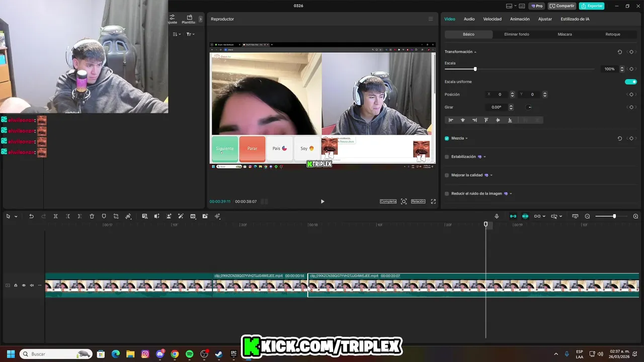
Task: Hide the video track with eye icon
Action: click(x=24, y=286)
